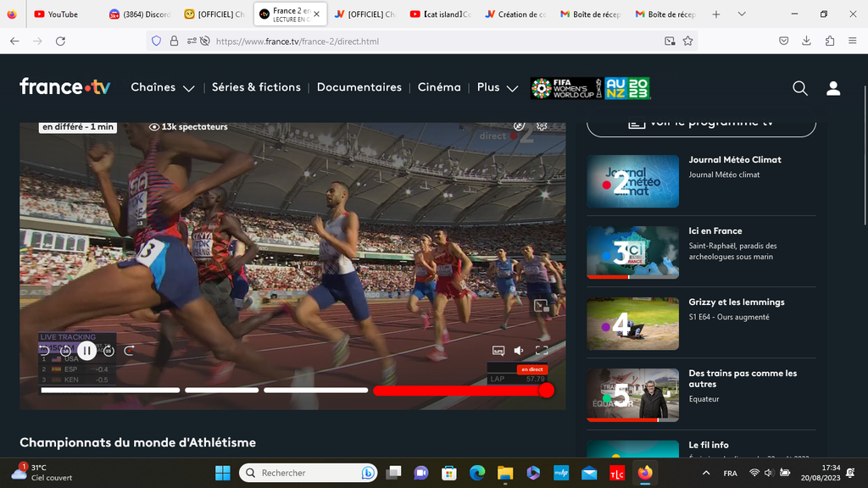Show hidden system tray icons

click(x=706, y=473)
